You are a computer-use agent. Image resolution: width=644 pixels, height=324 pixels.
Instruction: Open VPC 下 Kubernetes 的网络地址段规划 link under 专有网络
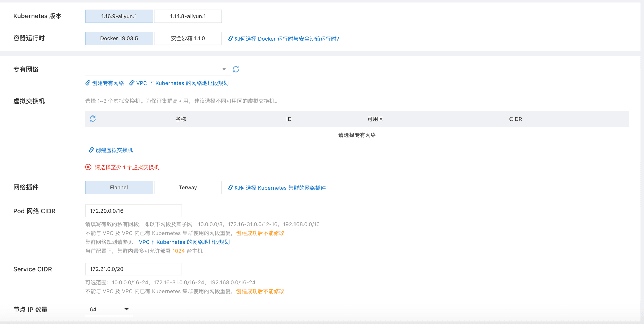[x=182, y=83]
